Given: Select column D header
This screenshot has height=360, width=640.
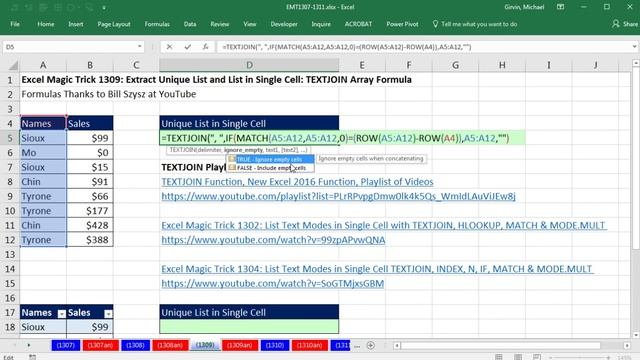Looking at the screenshot, I should coord(249,65).
